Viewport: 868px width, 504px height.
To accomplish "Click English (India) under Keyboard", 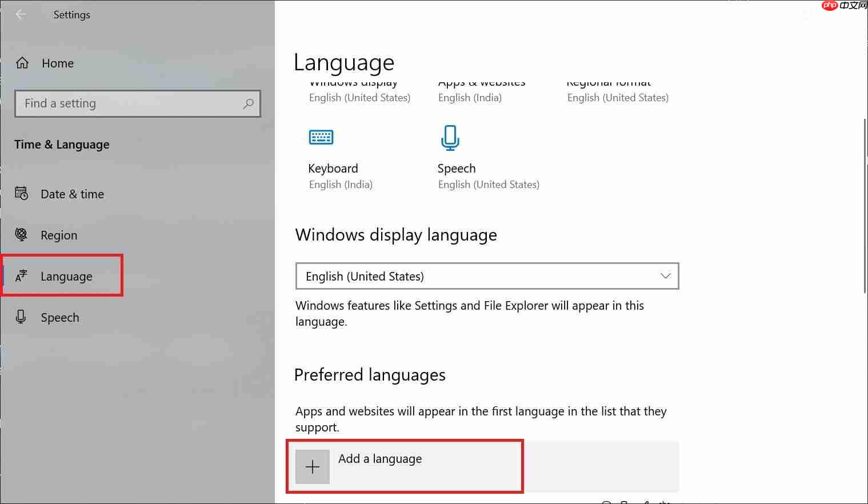I will coord(341,185).
